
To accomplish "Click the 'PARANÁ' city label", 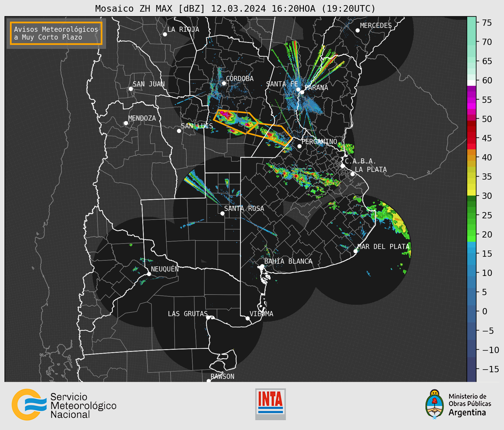I will (316, 88).
